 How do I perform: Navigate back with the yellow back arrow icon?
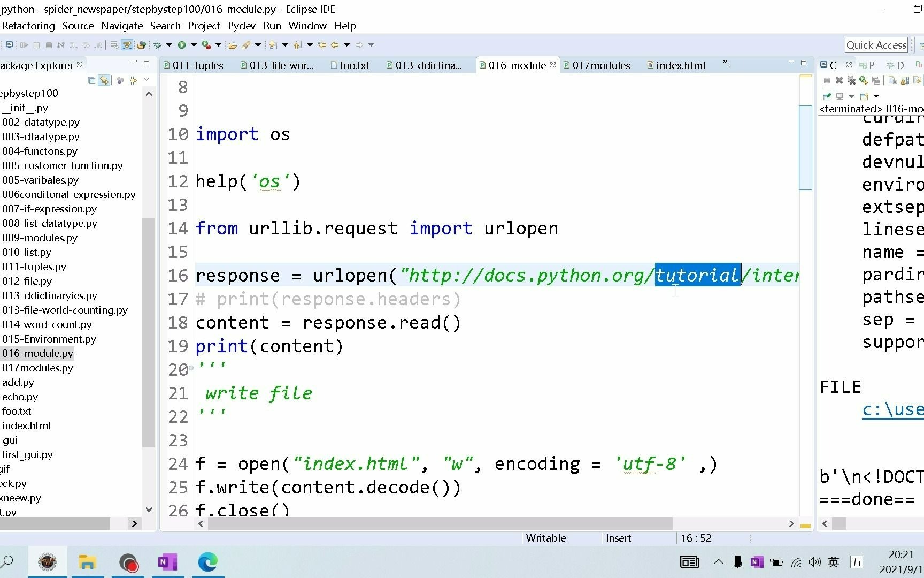(x=334, y=45)
